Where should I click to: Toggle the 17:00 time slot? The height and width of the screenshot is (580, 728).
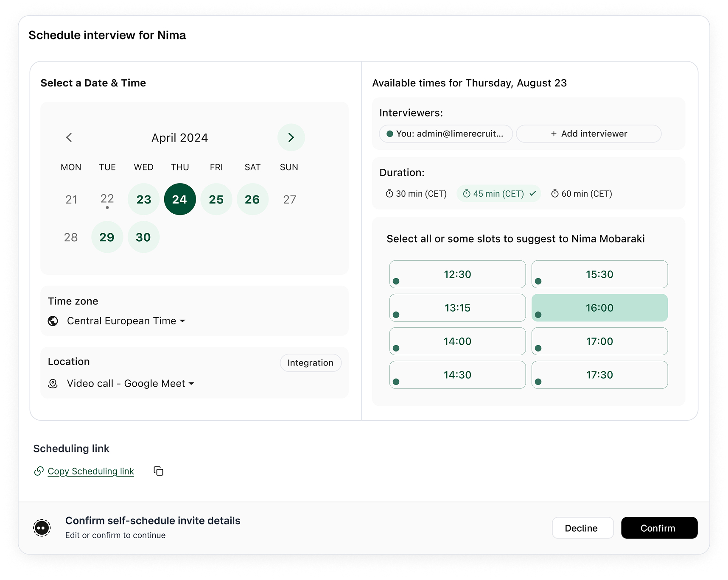tap(600, 341)
